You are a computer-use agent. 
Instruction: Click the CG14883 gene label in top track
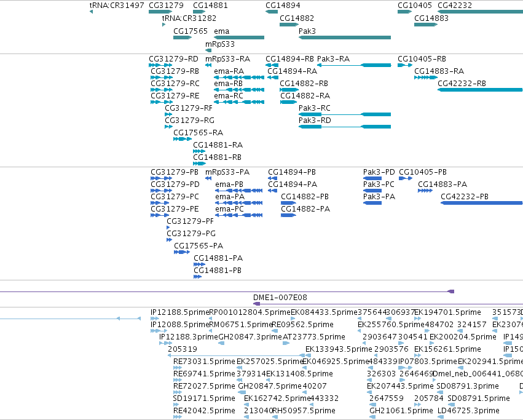(431, 18)
